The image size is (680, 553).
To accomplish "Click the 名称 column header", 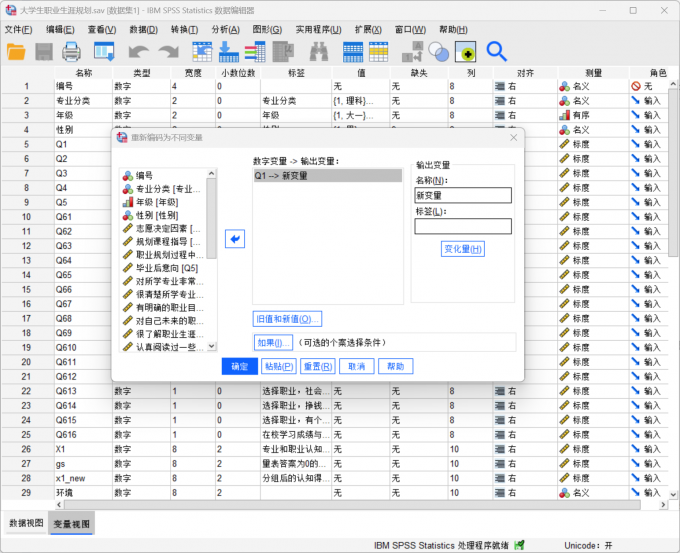I will click(84, 73).
